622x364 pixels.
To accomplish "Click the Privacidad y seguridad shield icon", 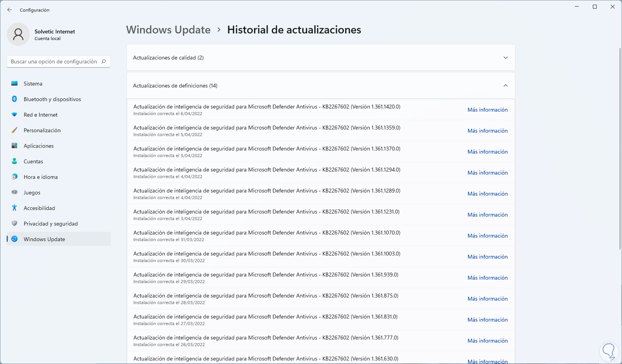I will 14,224.
